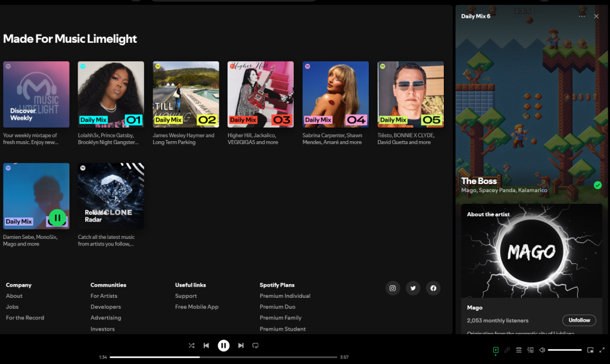Open Premium Individual plan link
610x364 pixels.
[285, 296]
